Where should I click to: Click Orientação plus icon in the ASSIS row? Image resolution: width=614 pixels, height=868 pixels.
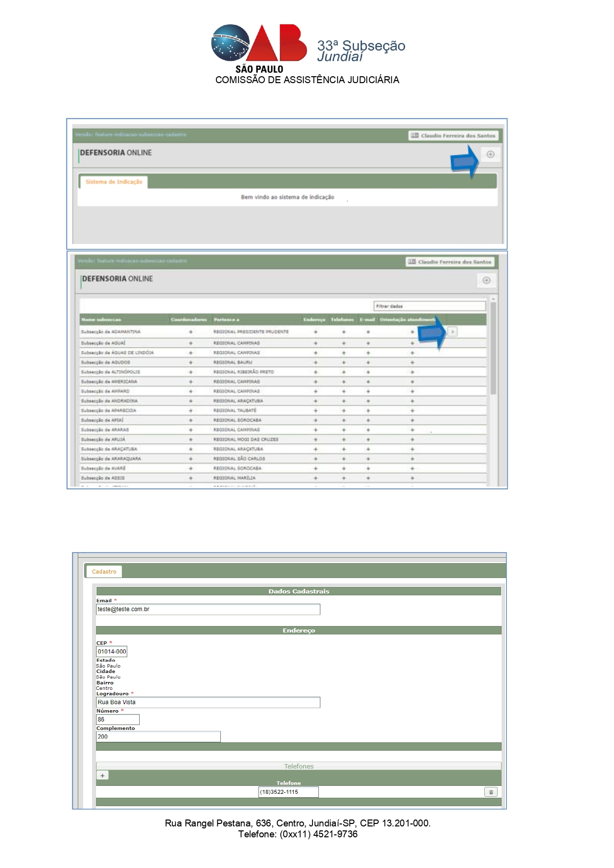412,478
